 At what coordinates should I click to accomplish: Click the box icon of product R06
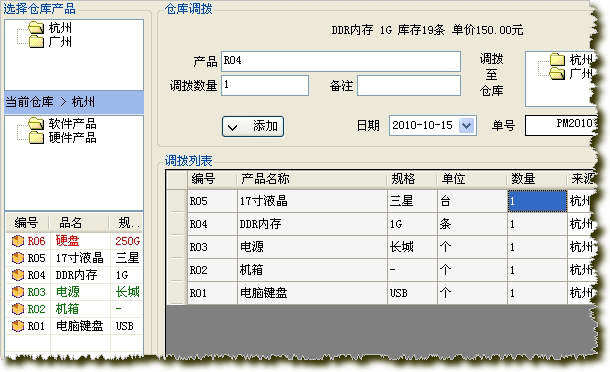18,241
